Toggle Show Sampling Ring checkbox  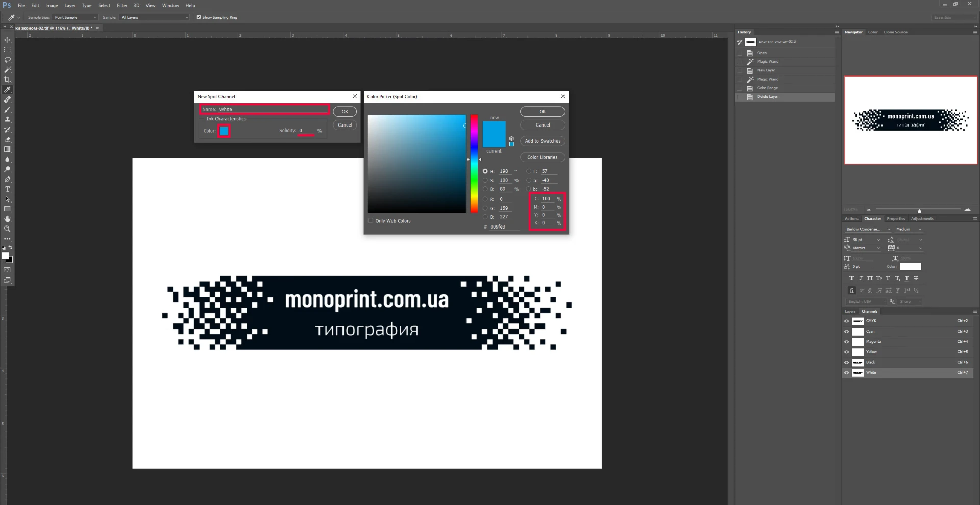pyautogui.click(x=199, y=17)
